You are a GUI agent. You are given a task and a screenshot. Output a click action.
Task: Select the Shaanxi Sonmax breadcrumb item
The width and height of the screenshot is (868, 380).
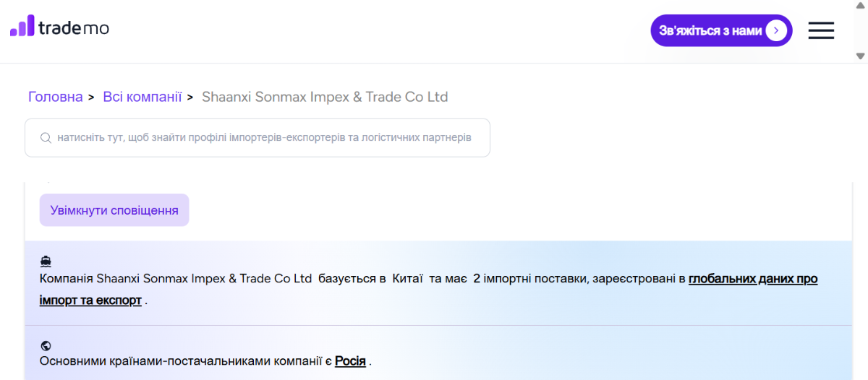point(325,97)
